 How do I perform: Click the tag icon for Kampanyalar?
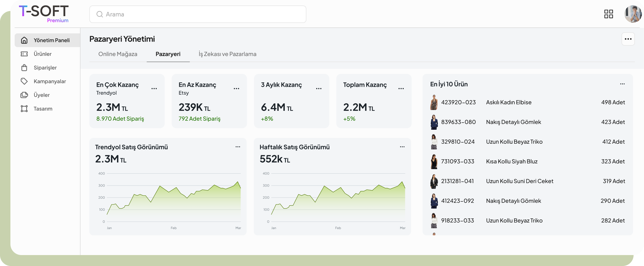(x=24, y=81)
